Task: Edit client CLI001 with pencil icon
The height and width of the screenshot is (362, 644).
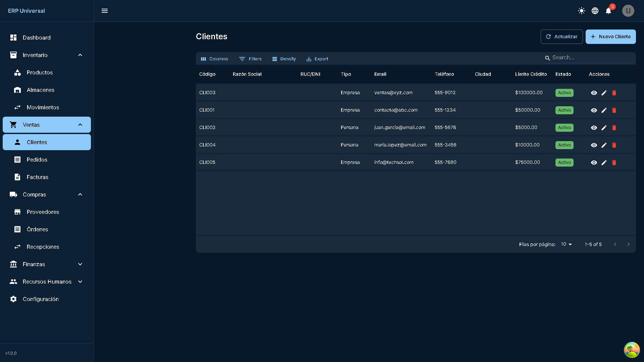Action: pyautogui.click(x=604, y=110)
